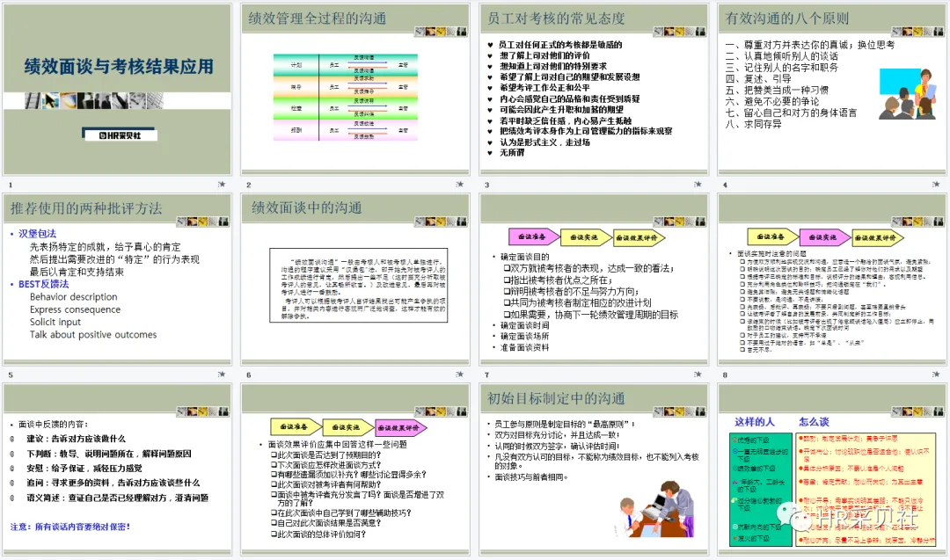Click slide number 2 label

248,185
